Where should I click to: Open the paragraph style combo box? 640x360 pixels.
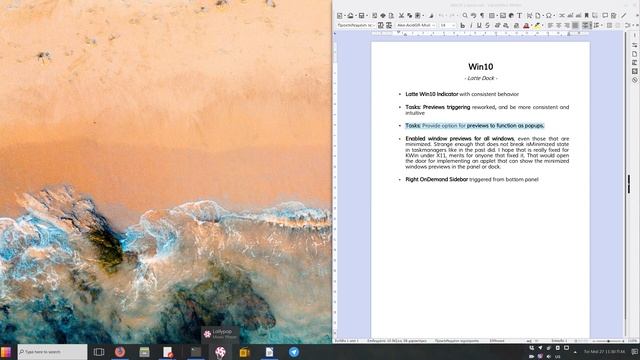point(355,25)
